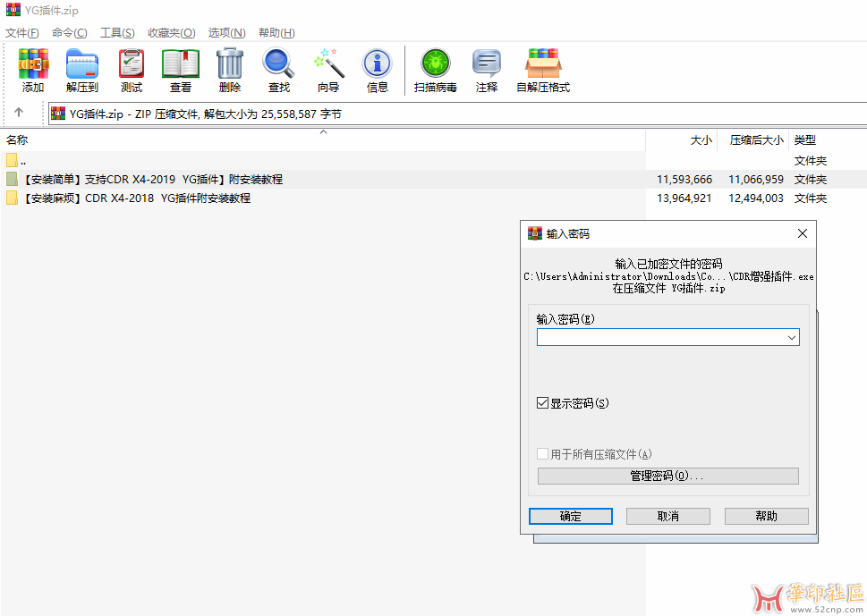867x616 pixels.
Task: Open the Options (选项) menu
Action: click(x=226, y=33)
